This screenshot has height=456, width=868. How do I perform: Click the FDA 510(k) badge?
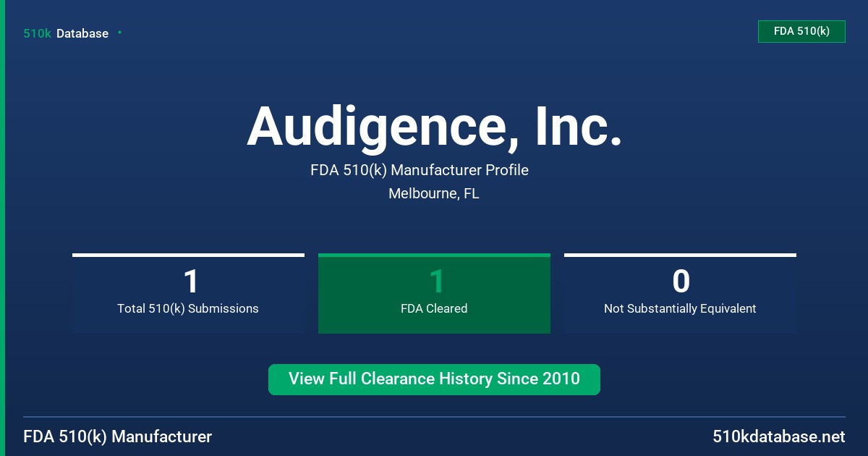click(x=801, y=31)
